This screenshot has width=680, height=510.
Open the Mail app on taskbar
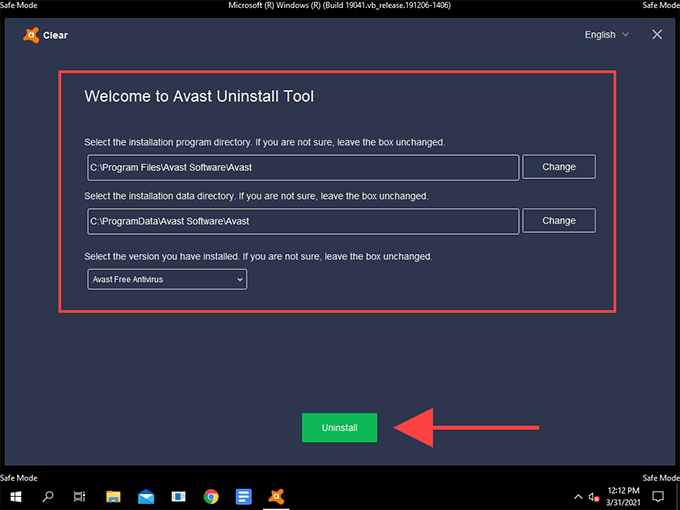(x=146, y=496)
